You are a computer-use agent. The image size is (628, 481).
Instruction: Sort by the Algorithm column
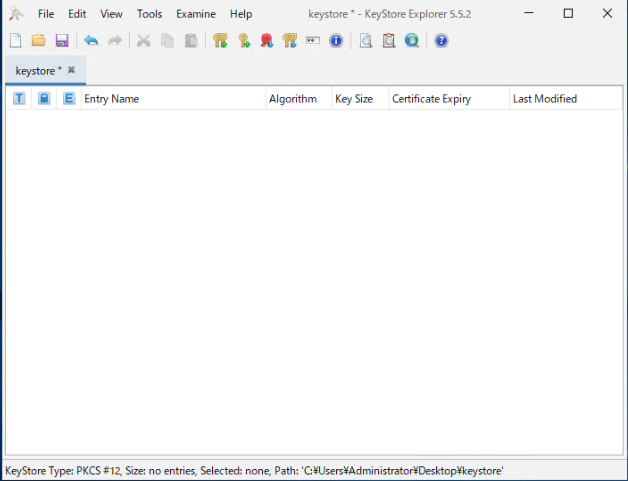click(299, 99)
